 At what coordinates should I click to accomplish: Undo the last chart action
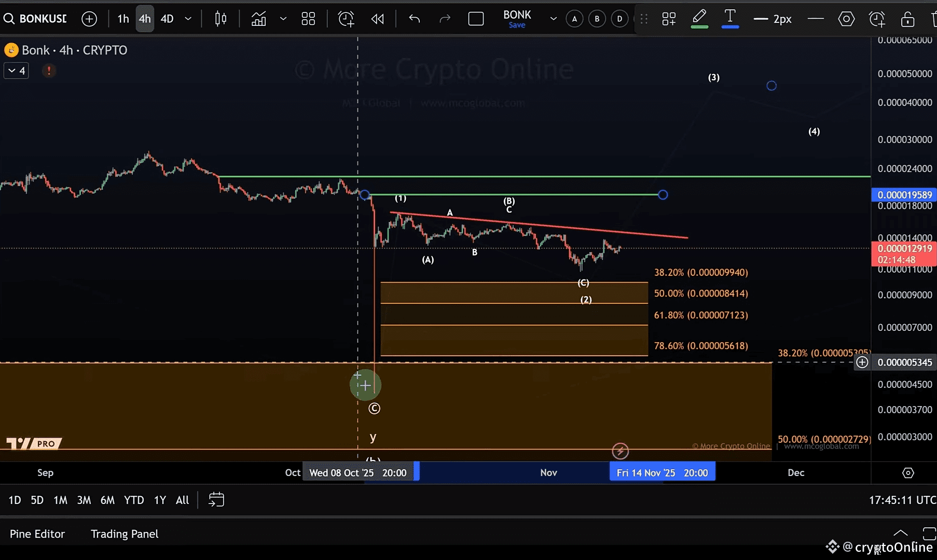pos(414,19)
